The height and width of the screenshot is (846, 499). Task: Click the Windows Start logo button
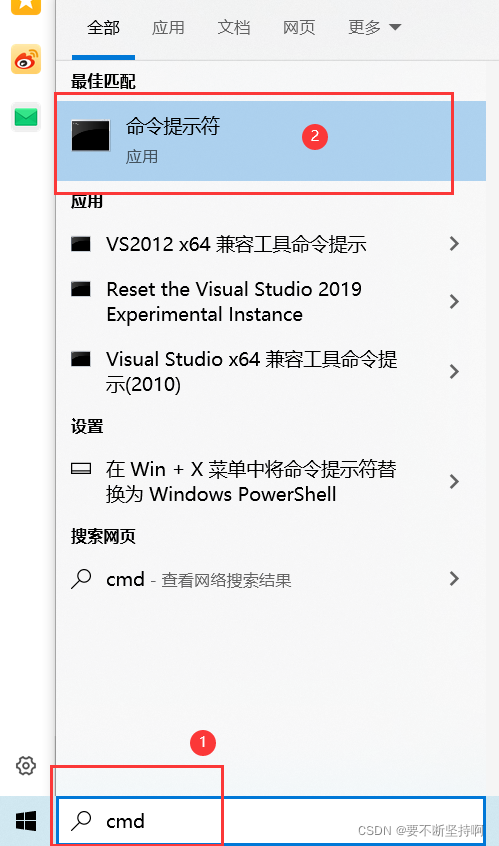26,821
